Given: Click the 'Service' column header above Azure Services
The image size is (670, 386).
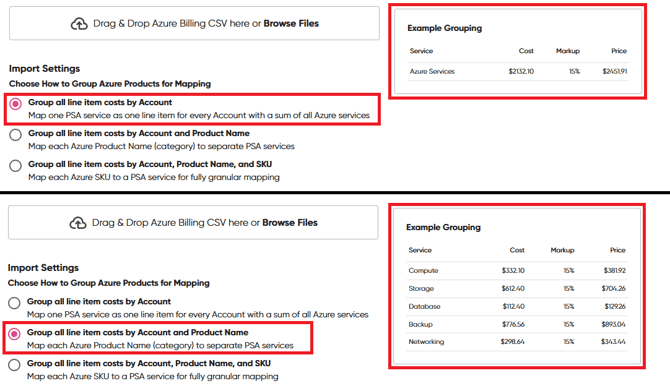Looking at the screenshot, I should click(421, 51).
